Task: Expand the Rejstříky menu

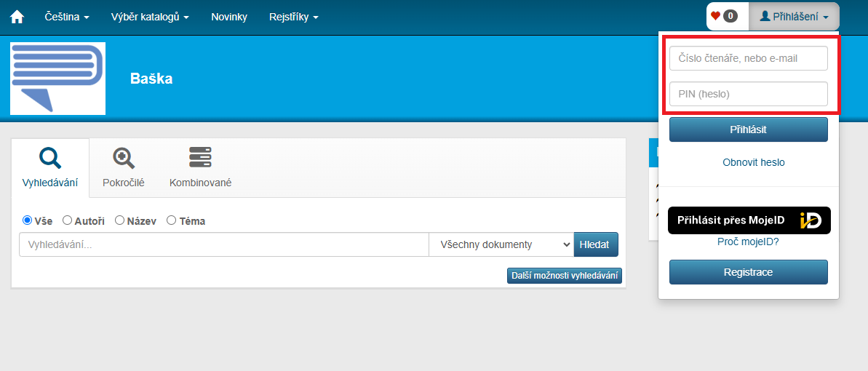Action: pos(293,17)
